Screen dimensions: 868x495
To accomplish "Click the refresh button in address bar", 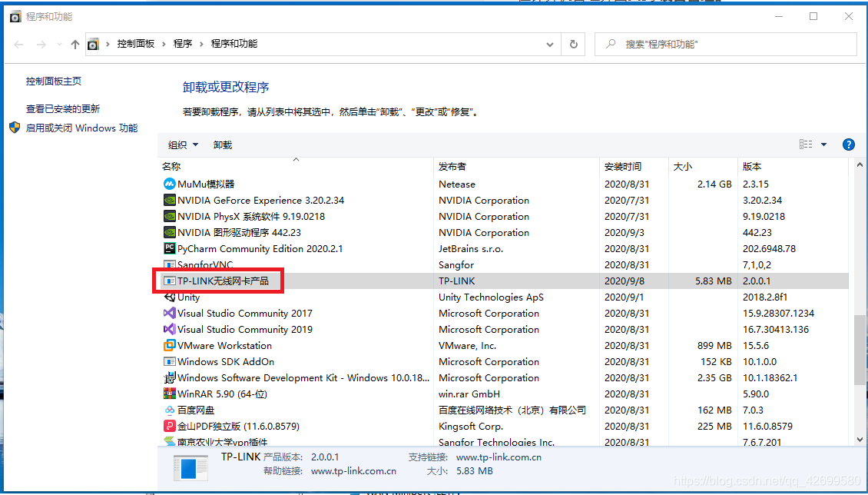I will 574,44.
